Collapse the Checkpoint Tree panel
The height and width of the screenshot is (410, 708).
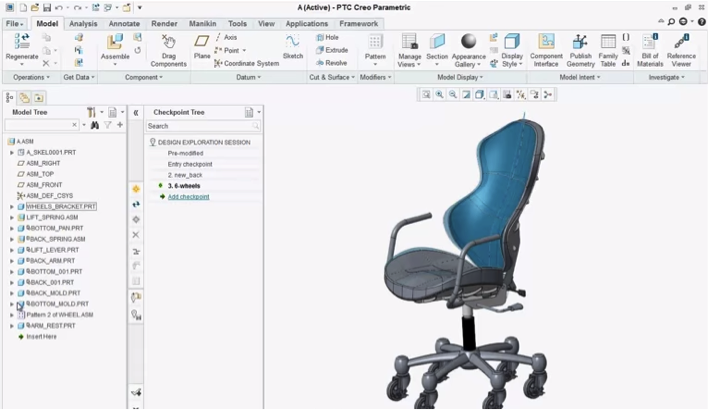[x=136, y=113]
